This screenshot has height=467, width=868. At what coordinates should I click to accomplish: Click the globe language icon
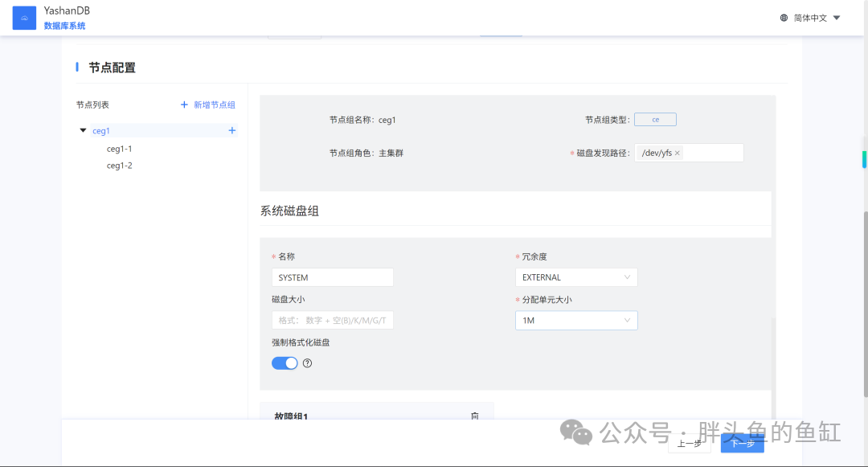click(x=784, y=18)
